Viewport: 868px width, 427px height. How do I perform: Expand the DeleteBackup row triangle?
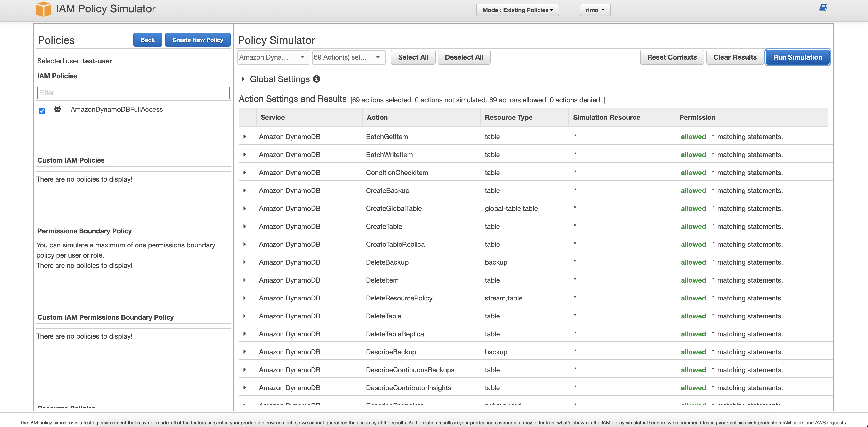[245, 262]
